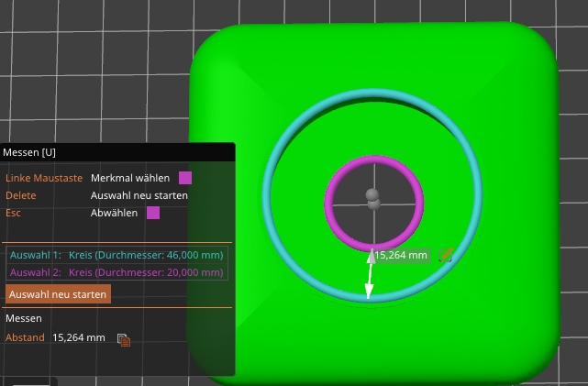Click the 15,264 mm label in the viewport

[x=402, y=256]
